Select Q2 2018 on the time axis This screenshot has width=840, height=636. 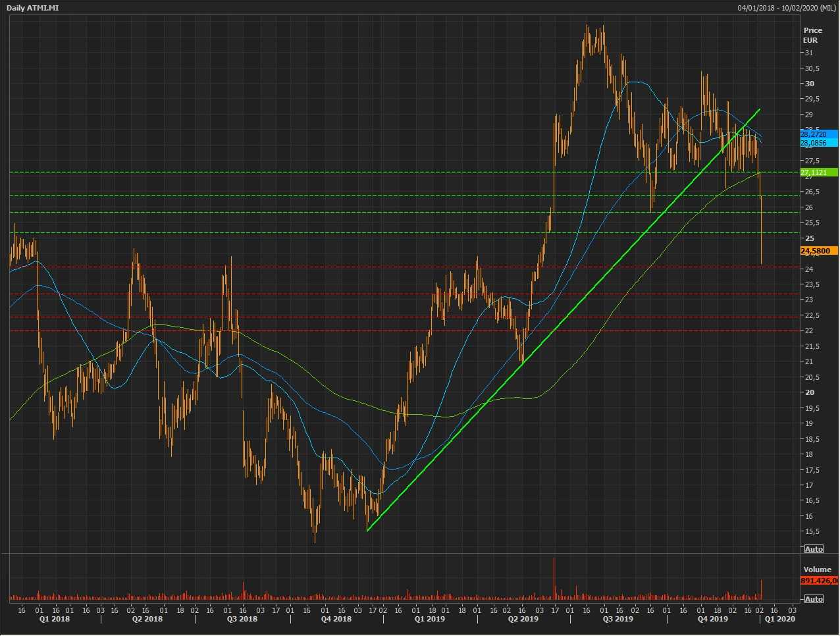[x=147, y=619]
